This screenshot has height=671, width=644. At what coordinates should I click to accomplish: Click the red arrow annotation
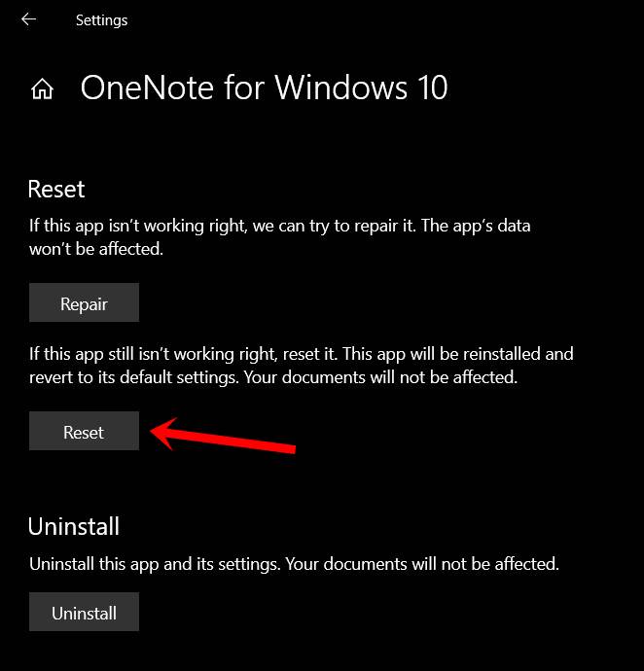223,437
